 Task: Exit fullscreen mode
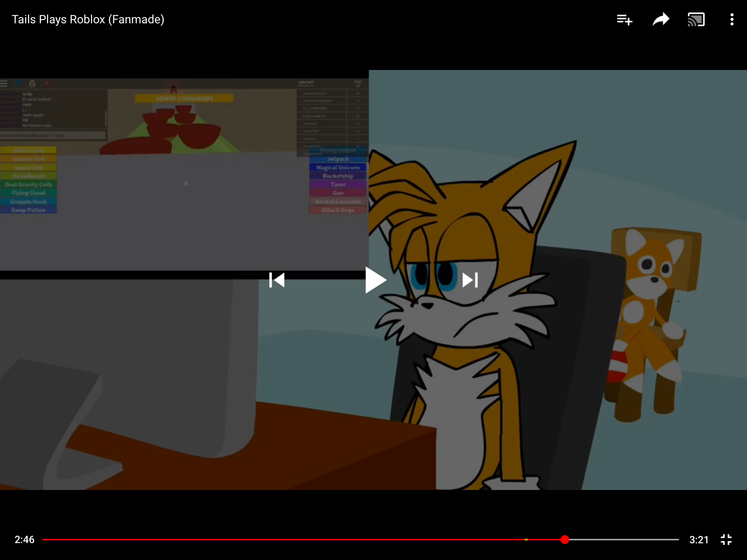pos(726,540)
